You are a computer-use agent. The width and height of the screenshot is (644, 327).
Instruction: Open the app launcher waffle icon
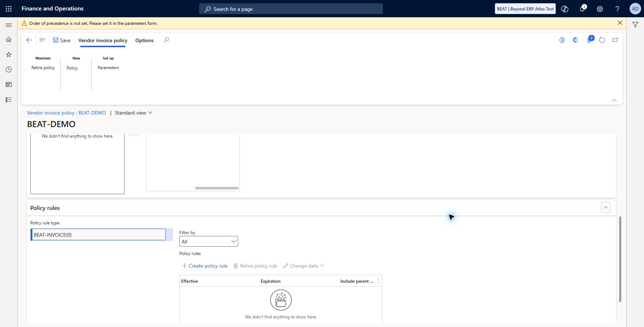pyautogui.click(x=9, y=9)
